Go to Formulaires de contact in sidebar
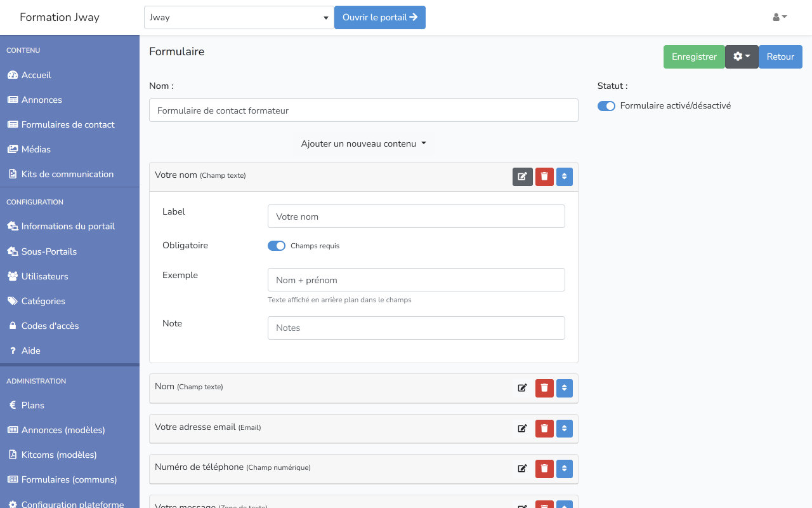The height and width of the screenshot is (508, 812). tap(68, 124)
